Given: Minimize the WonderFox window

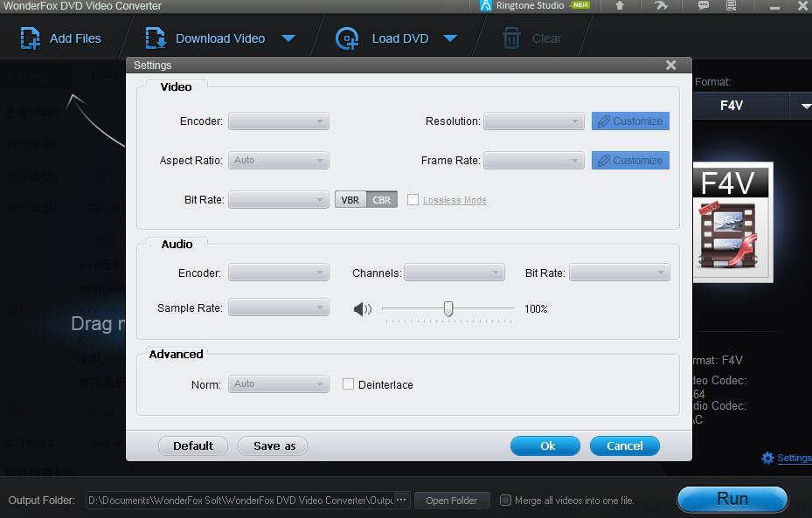Looking at the screenshot, I should click(x=774, y=6).
